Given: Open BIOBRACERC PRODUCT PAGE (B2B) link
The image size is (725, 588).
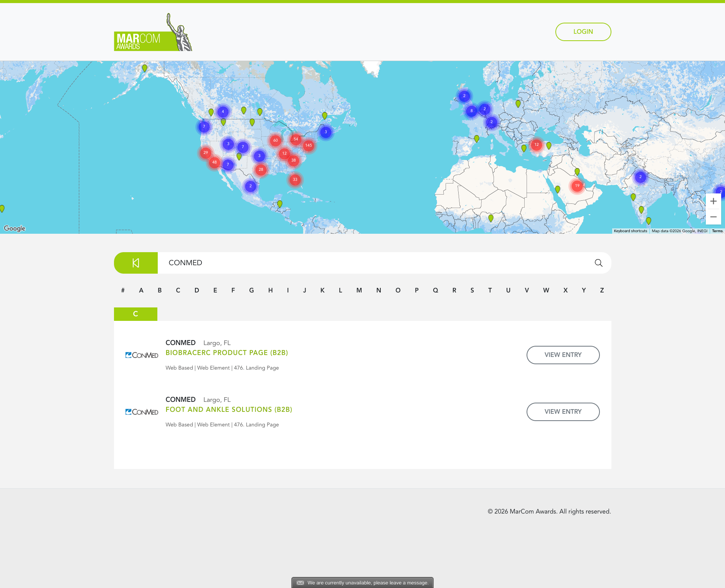Looking at the screenshot, I should pyautogui.click(x=227, y=353).
